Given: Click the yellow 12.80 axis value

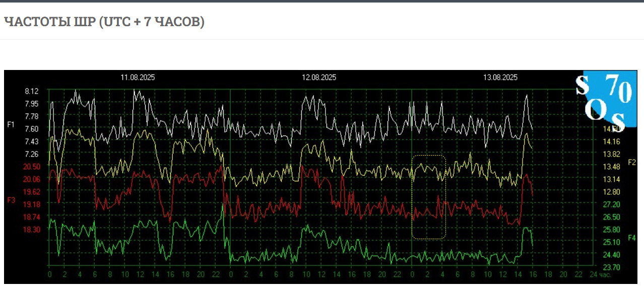Looking at the screenshot, I should (x=611, y=192).
